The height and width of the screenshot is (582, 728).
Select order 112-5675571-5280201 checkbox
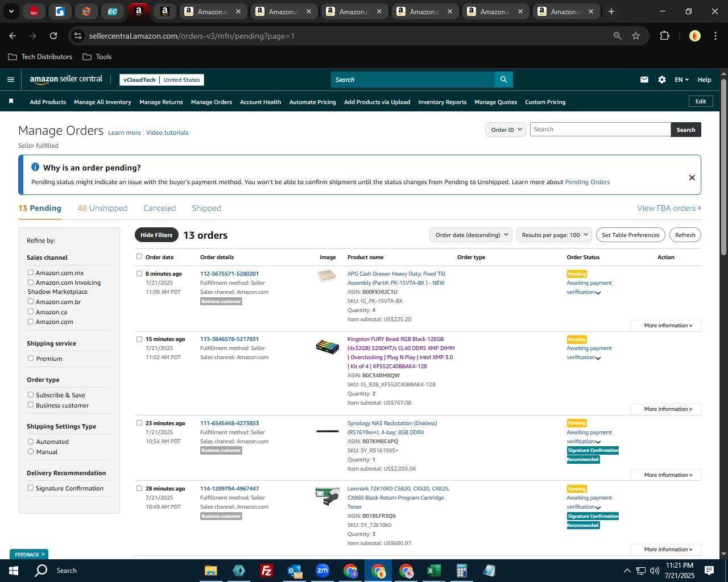[139, 273]
